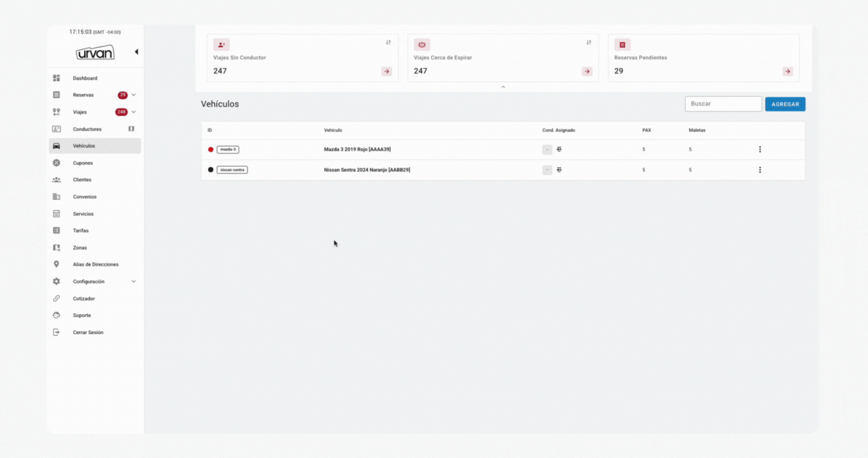Click the Cupones sidebar icon

click(x=56, y=163)
